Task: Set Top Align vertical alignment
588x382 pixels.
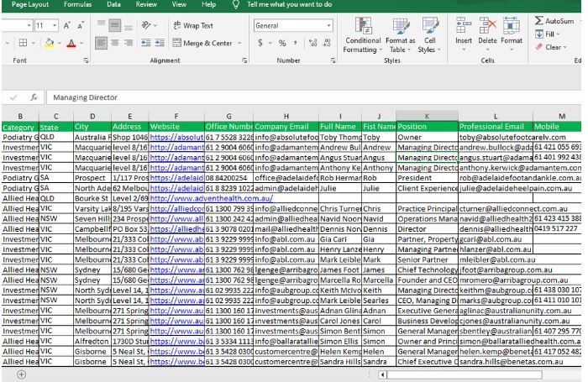Action: tap(102, 25)
